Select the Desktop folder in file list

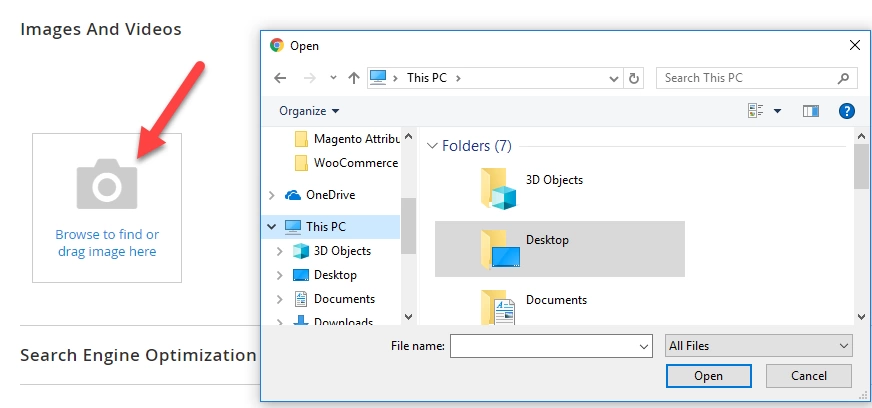click(559, 249)
